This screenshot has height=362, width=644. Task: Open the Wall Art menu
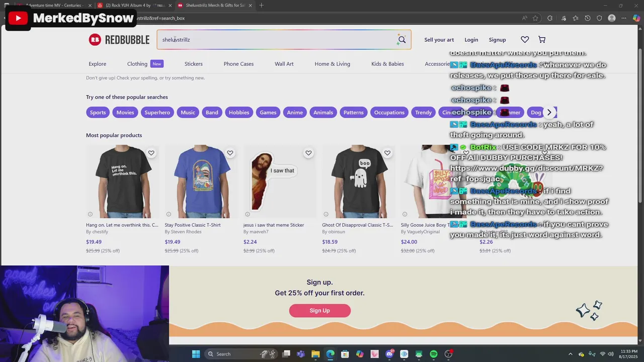pyautogui.click(x=284, y=64)
